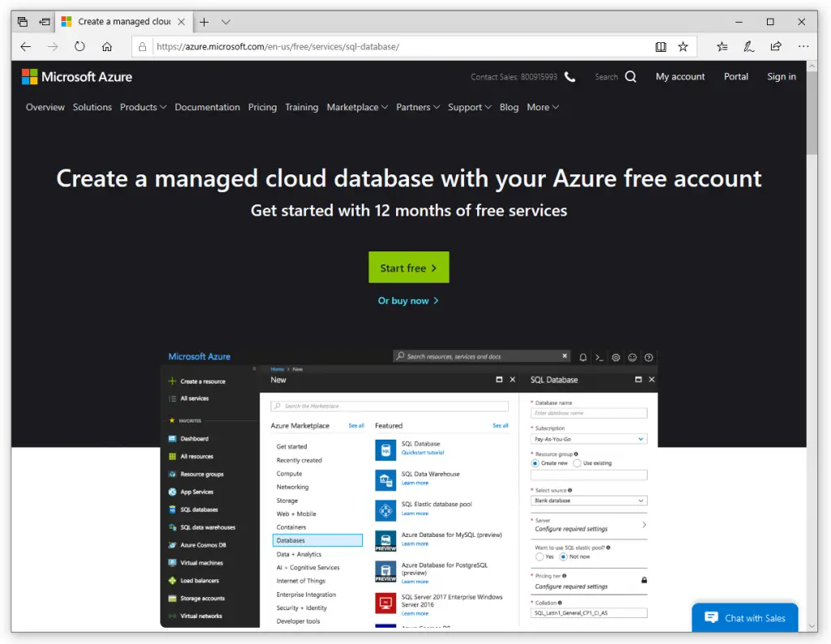
Task: Open the Blank database source dropdown
Action: 589,500
